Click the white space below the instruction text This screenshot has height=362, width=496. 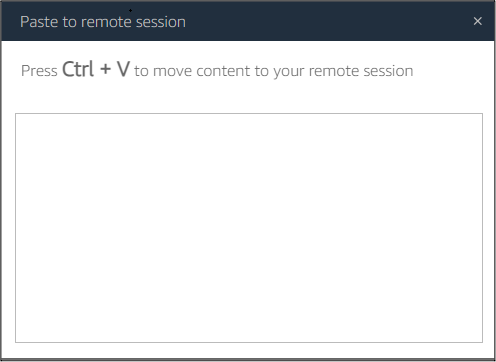click(x=249, y=97)
